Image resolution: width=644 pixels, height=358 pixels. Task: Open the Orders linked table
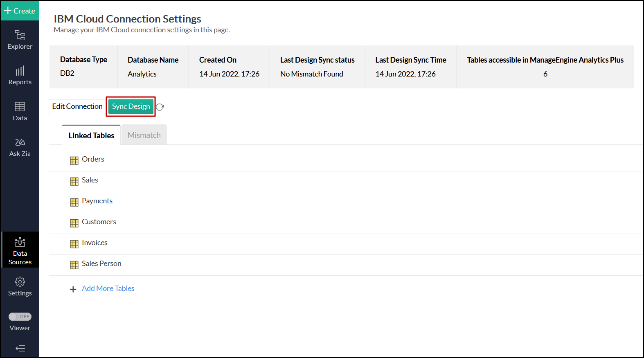[93, 159]
